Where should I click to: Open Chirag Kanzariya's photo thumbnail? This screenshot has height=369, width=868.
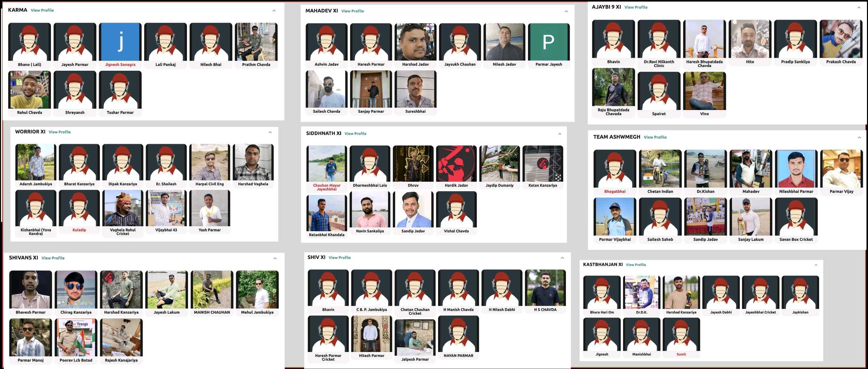(x=76, y=289)
